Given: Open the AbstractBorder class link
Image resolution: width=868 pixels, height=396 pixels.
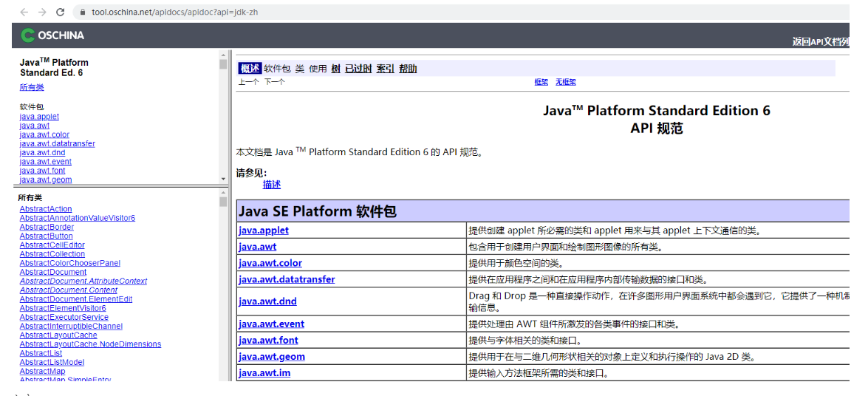Looking at the screenshot, I should (47, 227).
